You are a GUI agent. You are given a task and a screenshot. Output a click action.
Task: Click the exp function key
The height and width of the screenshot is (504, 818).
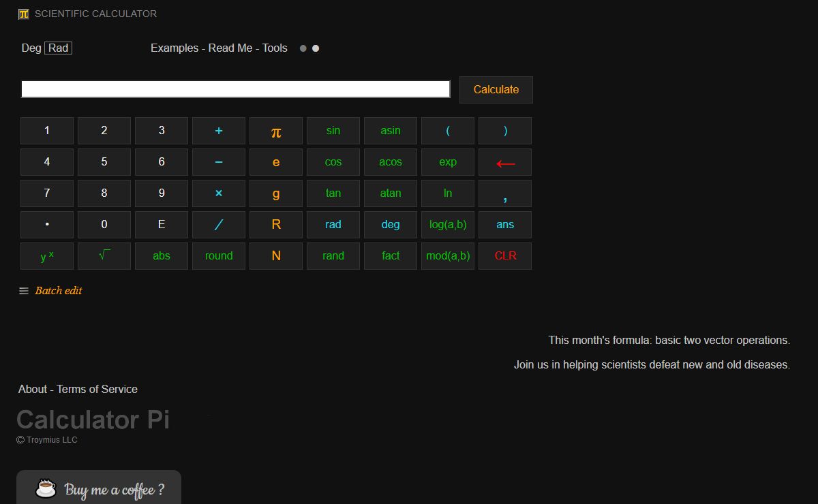448,162
